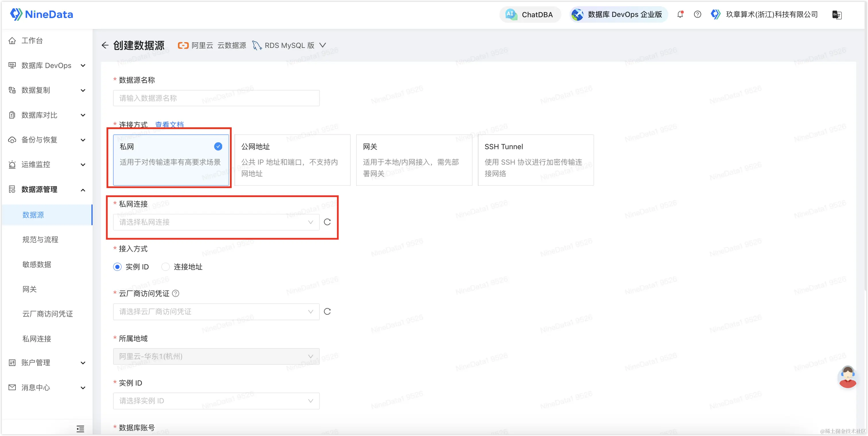This screenshot has height=436, width=868.
Task: Expand the RDS MySQL 版 type selector
Action: [322, 45]
